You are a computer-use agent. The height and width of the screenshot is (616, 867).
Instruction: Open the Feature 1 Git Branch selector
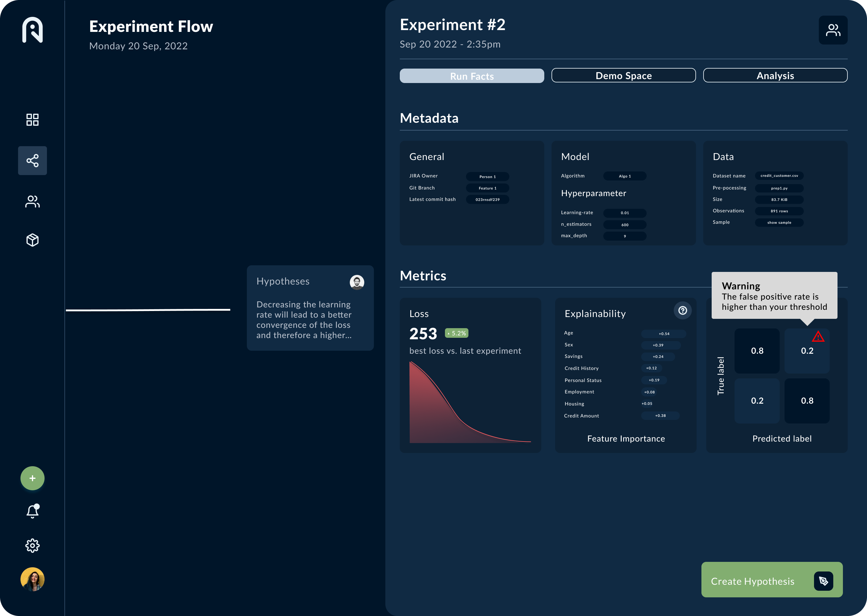coord(488,188)
